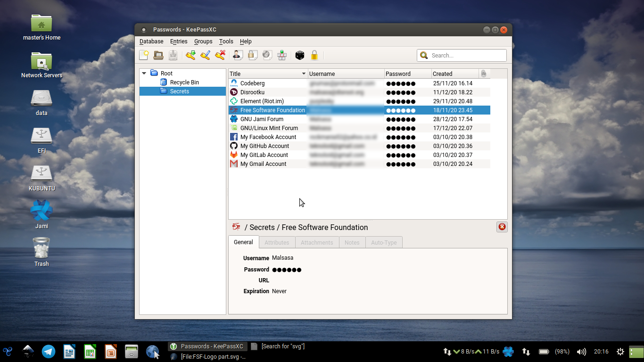Open Network Servers desktop icon
644x362 pixels.
tap(41, 65)
